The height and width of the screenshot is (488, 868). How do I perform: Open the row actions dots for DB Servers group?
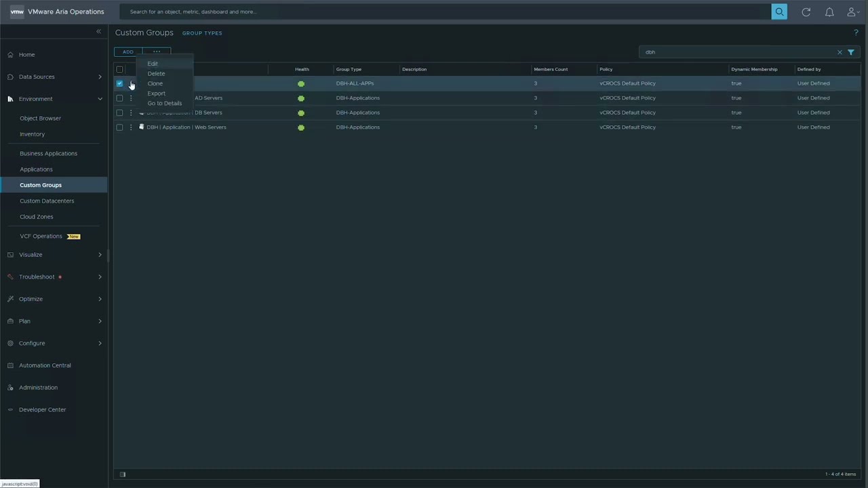[x=131, y=113]
